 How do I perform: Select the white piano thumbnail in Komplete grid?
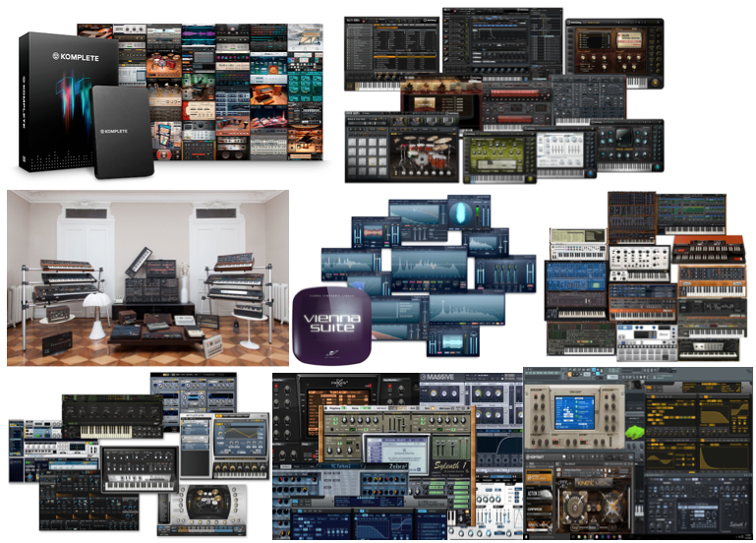click(305, 38)
